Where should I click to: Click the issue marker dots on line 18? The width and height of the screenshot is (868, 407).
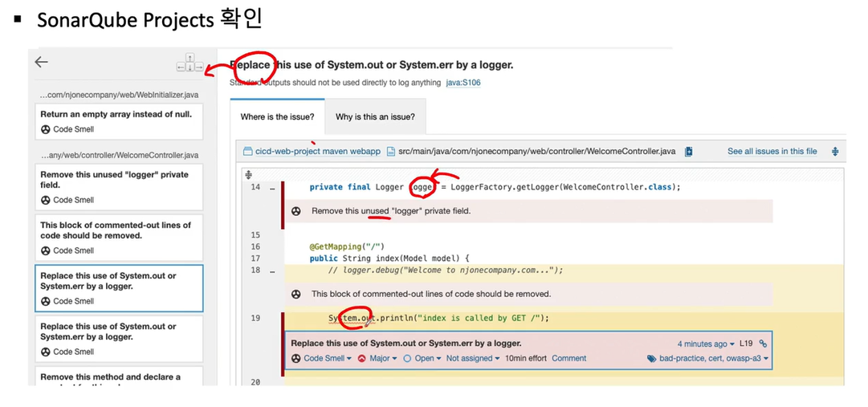click(x=272, y=271)
